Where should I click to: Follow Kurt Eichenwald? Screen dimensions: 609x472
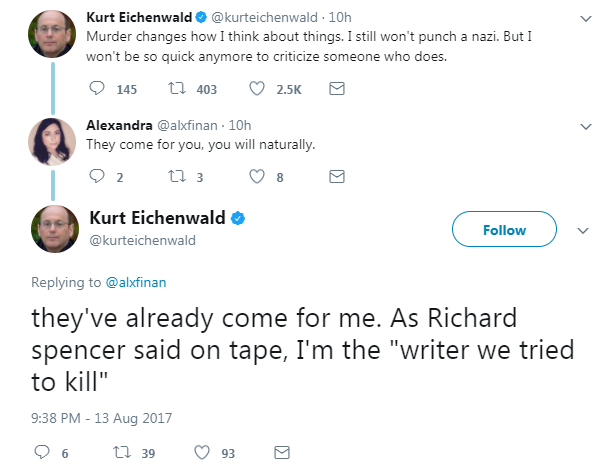point(504,229)
